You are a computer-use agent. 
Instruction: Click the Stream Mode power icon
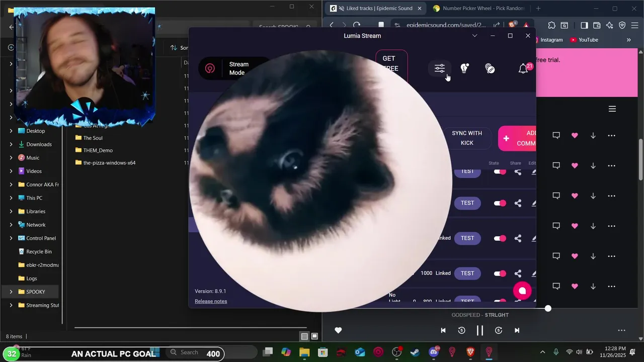pos(210,68)
